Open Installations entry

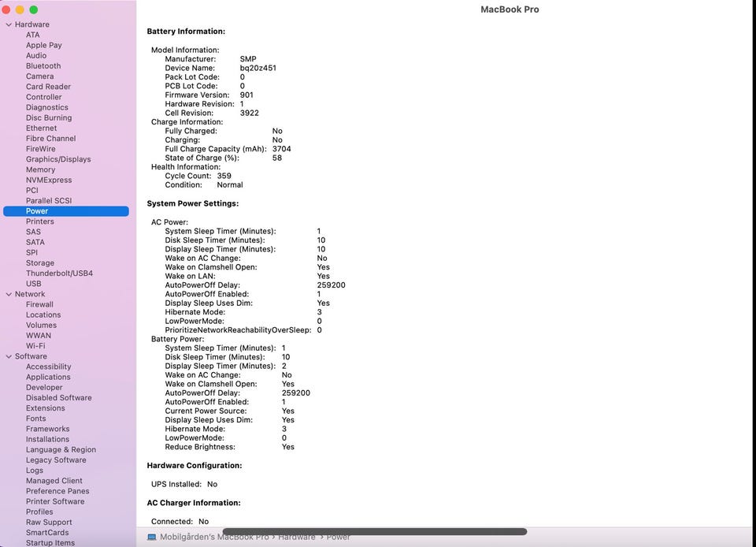tap(47, 440)
